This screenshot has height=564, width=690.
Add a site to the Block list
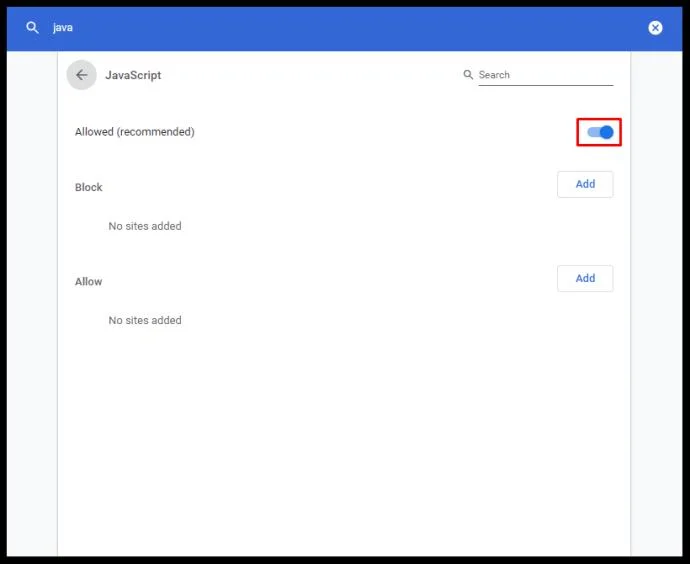[x=585, y=184]
